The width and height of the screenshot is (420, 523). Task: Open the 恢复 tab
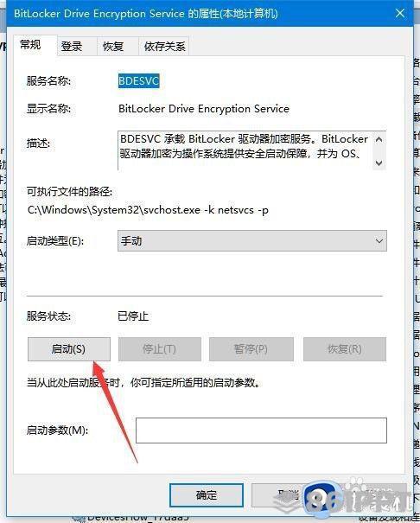point(113,47)
